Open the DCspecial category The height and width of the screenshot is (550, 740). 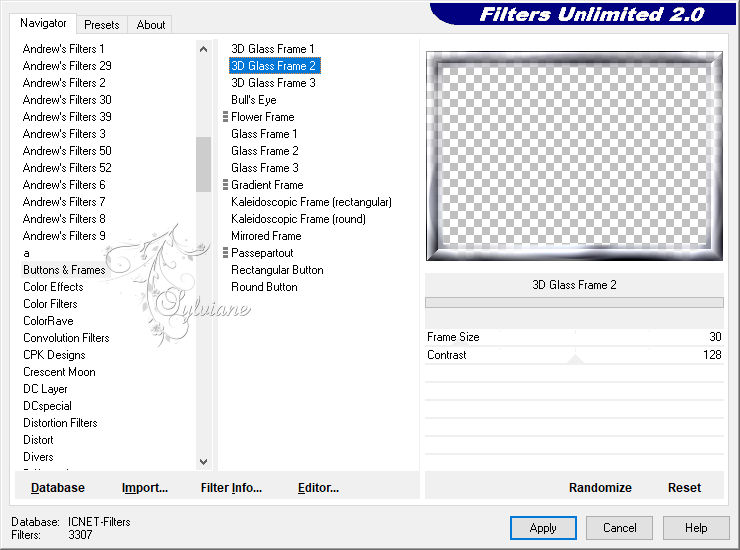(x=47, y=406)
